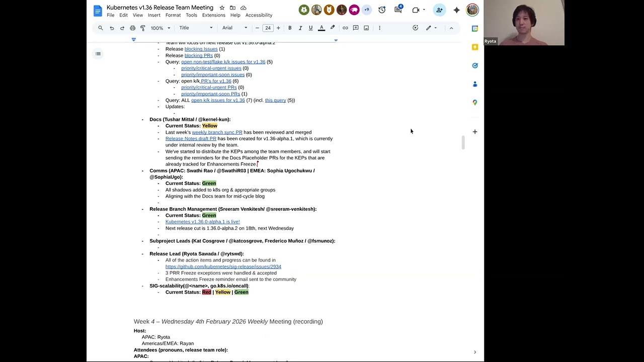Increase the font size
The width and height of the screenshot is (644, 362).
(x=278, y=28)
